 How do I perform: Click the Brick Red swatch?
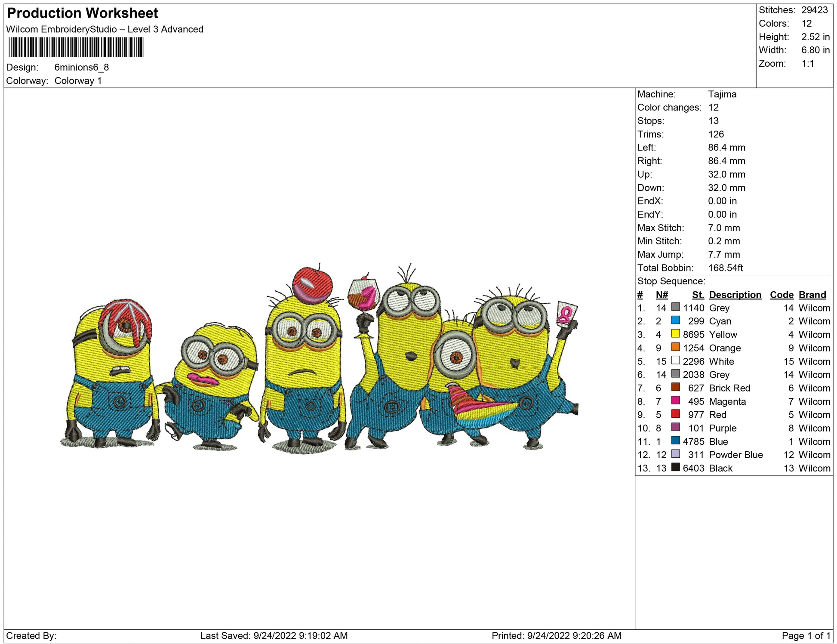(x=675, y=387)
